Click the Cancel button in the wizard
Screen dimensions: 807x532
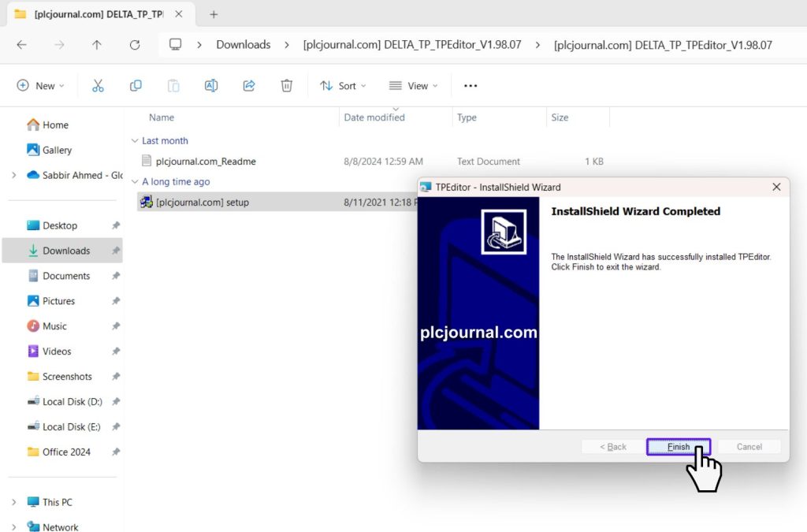[749, 447]
